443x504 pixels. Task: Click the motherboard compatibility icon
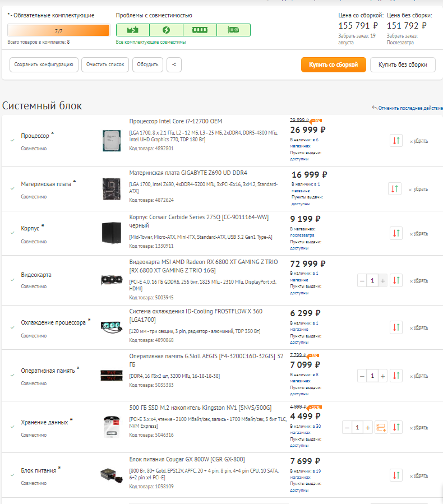[133, 30]
